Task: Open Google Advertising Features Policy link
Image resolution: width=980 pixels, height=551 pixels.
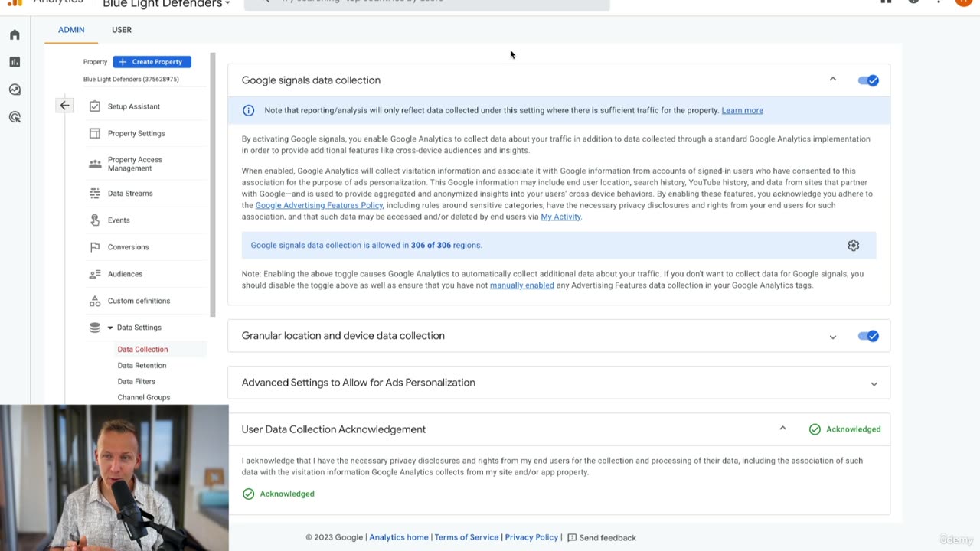Action: [319, 205]
